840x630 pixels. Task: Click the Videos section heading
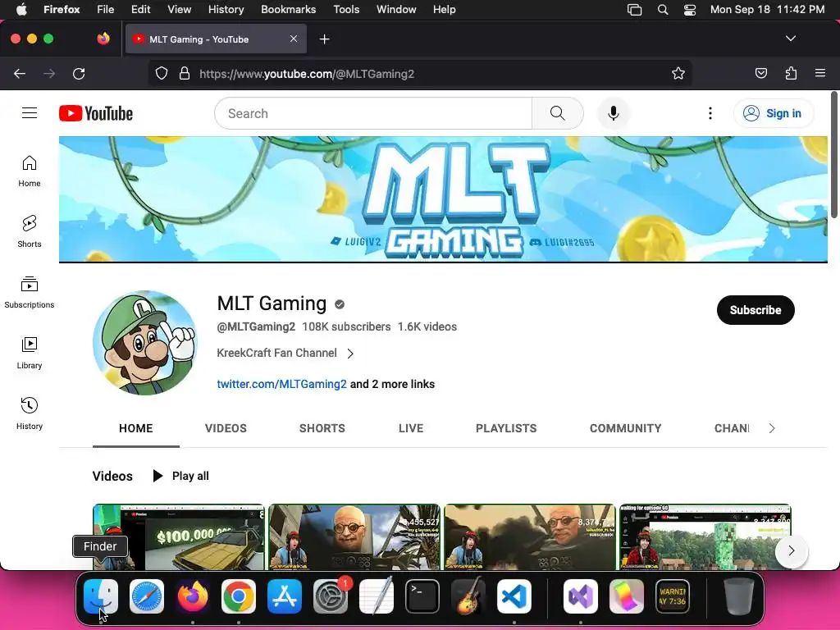pyautogui.click(x=112, y=477)
